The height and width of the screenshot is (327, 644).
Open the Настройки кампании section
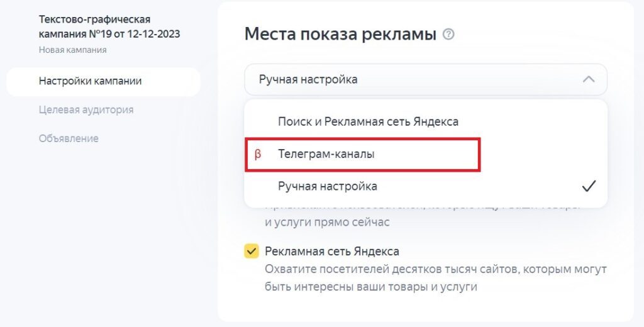pos(90,81)
